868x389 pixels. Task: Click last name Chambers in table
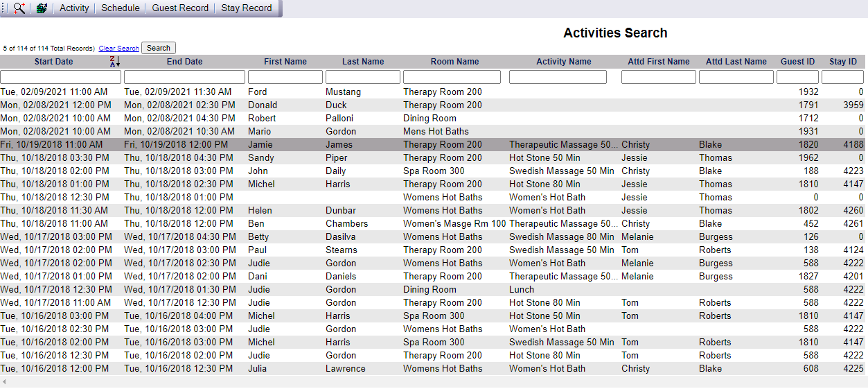tap(346, 223)
